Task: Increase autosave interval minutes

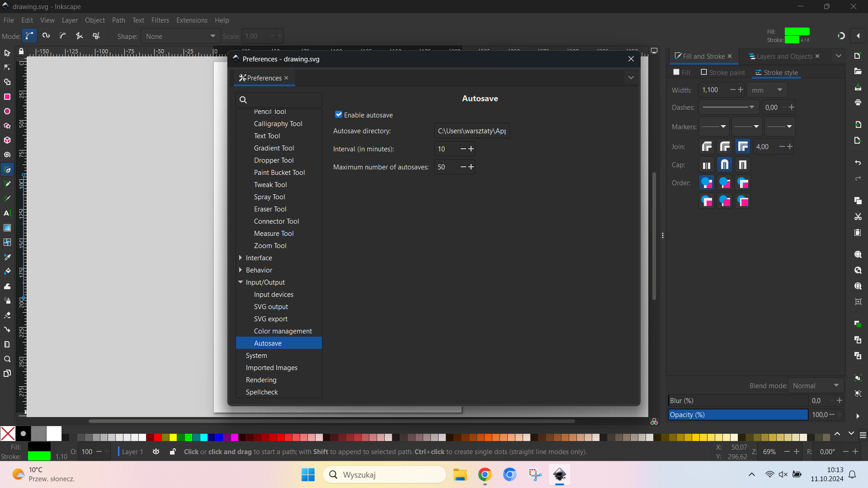Action: [471, 149]
